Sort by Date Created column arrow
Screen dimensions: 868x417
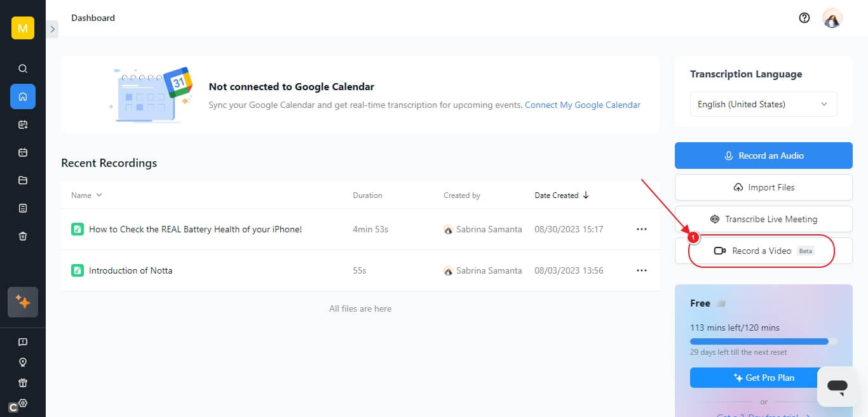pyautogui.click(x=586, y=195)
